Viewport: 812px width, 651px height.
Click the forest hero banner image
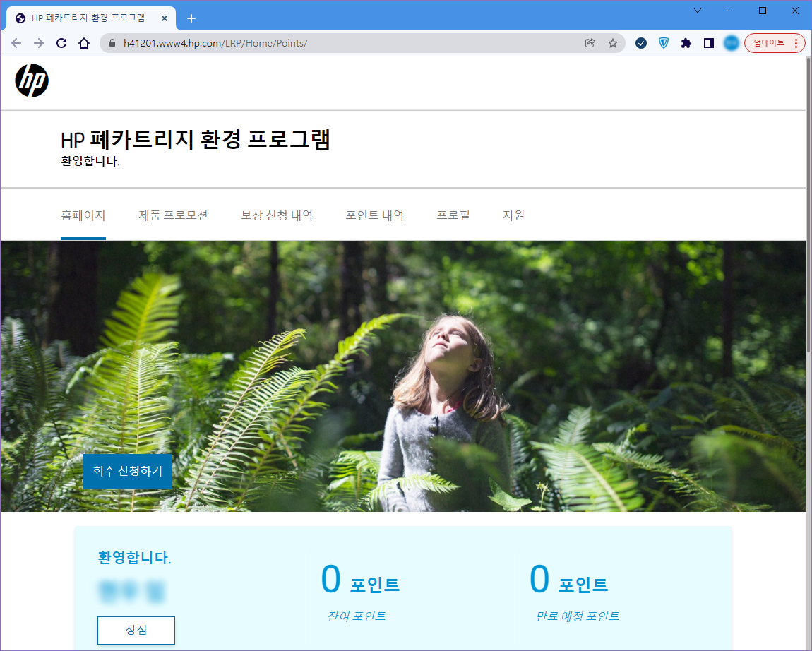pyautogui.click(x=403, y=376)
